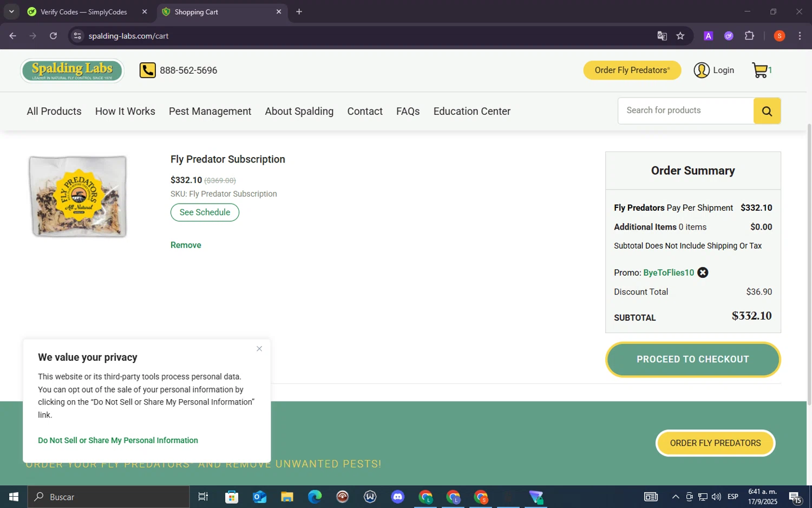Open Microsoft Edge from the taskbar

(x=315, y=497)
